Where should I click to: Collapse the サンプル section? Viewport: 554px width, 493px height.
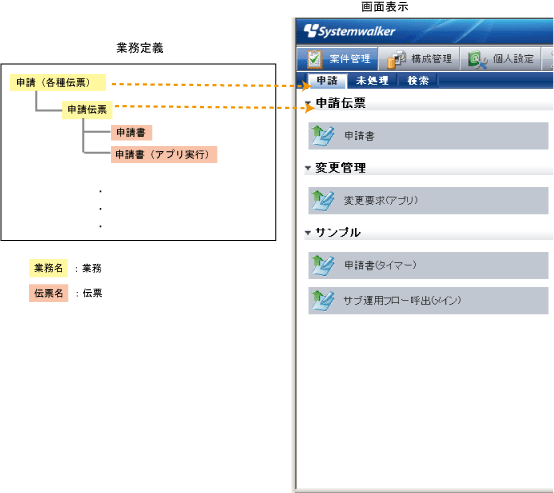tap(308, 233)
